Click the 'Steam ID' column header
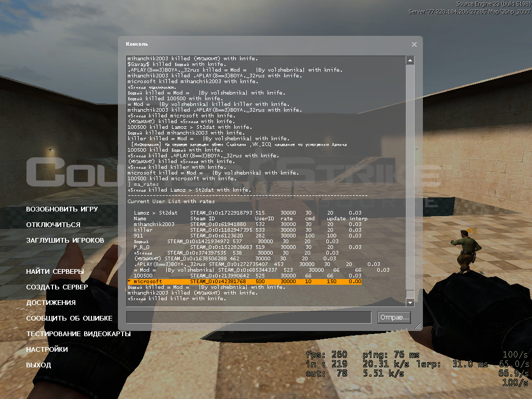Image resolution: width=532 pixels, height=399 pixels. coord(203,219)
